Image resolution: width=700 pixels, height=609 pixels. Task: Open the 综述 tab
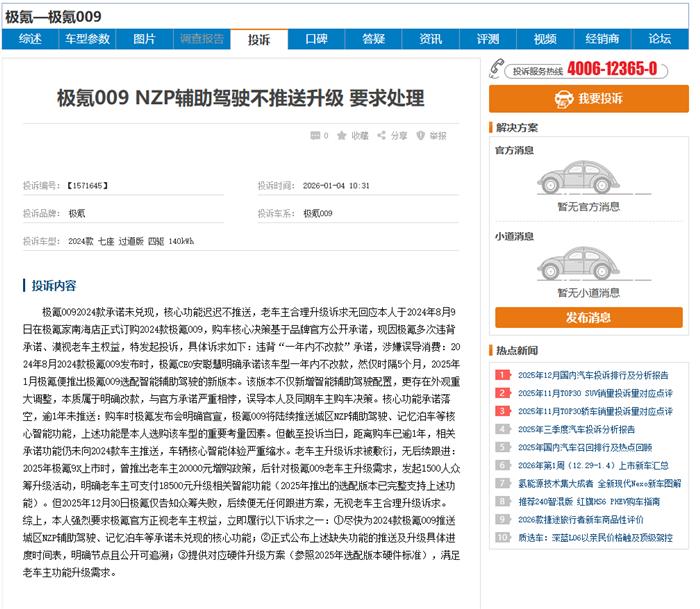(x=30, y=39)
